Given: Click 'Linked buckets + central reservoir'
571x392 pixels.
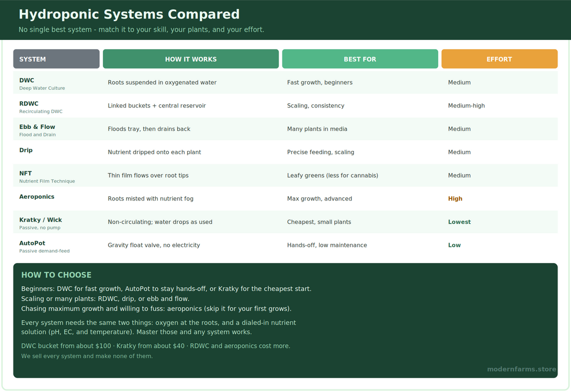Looking at the screenshot, I should tap(157, 105).
